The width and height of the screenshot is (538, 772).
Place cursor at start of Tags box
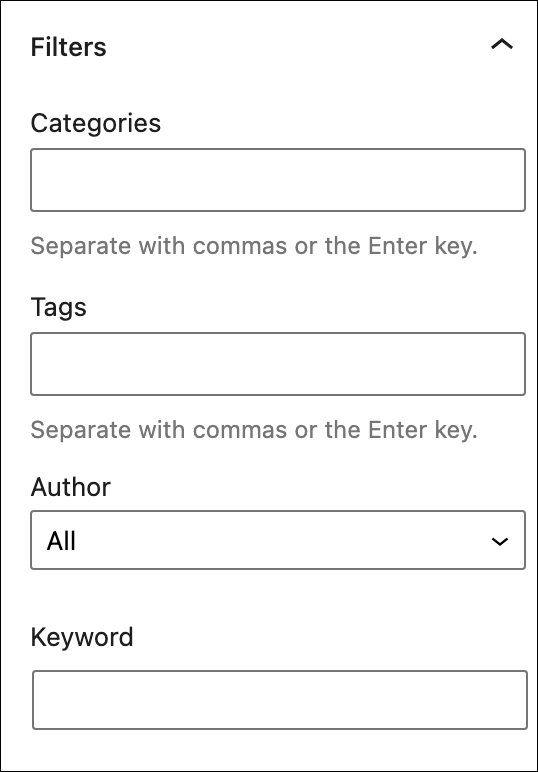click(x=40, y=364)
